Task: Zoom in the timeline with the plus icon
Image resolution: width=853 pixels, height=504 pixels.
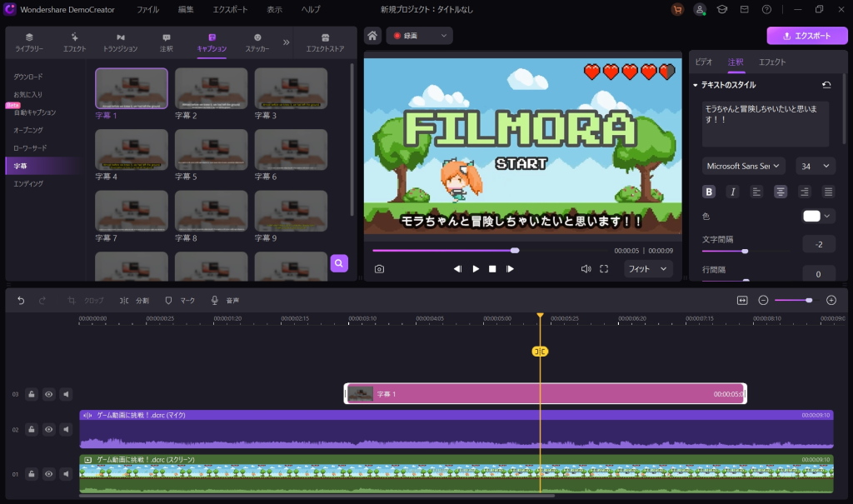Action: 831,300
